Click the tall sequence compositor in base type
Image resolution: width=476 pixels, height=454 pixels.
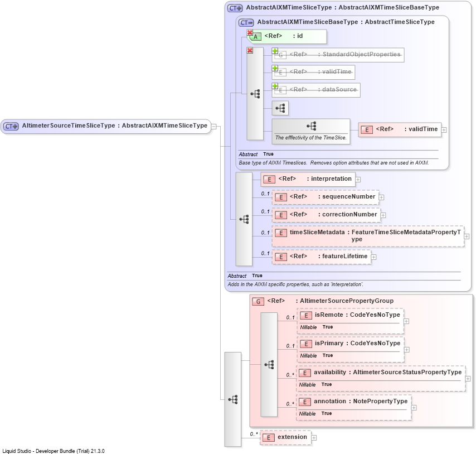click(255, 94)
